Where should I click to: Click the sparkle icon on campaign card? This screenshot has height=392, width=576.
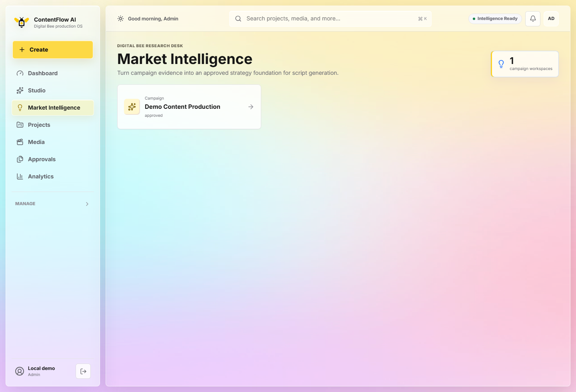132,107
